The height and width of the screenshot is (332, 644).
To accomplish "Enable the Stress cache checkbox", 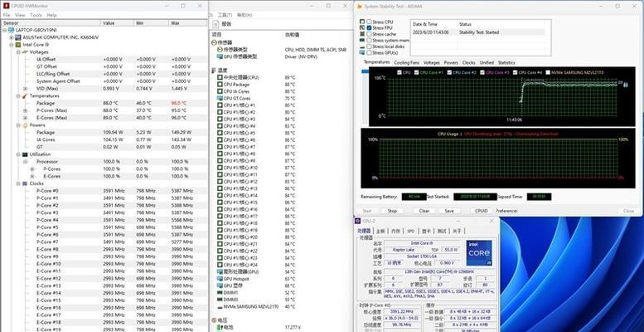I will (369, 34).
